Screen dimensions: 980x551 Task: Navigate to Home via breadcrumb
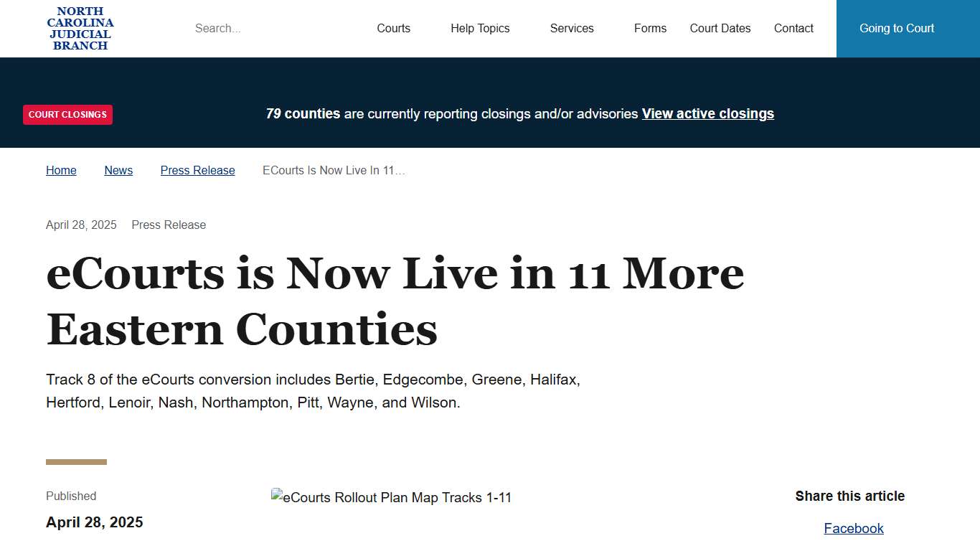[61, 170]
